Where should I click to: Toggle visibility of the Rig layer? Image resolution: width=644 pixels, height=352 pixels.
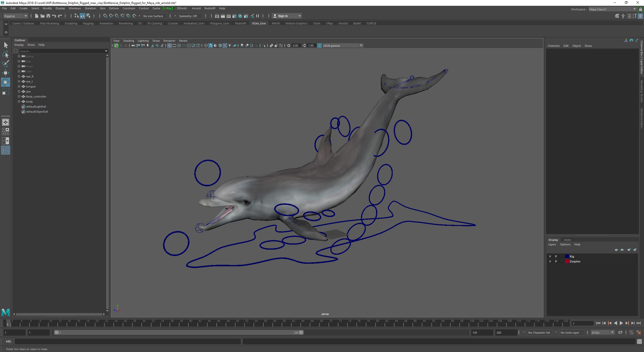pos(550,256)
